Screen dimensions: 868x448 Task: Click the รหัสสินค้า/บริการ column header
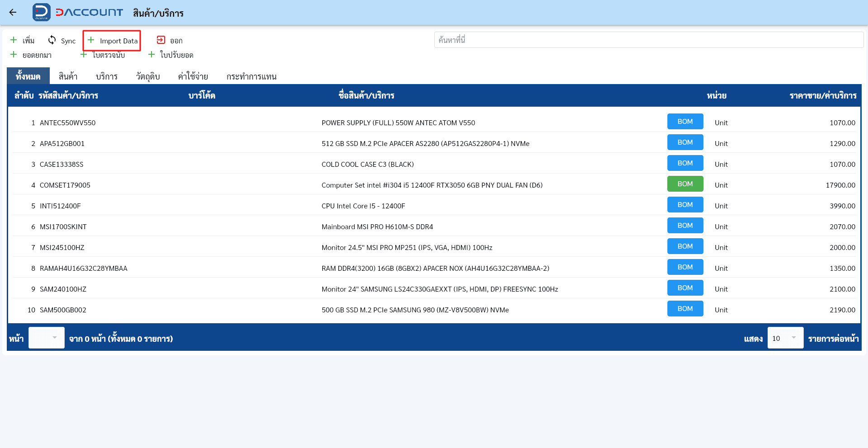tap(68, 95)
